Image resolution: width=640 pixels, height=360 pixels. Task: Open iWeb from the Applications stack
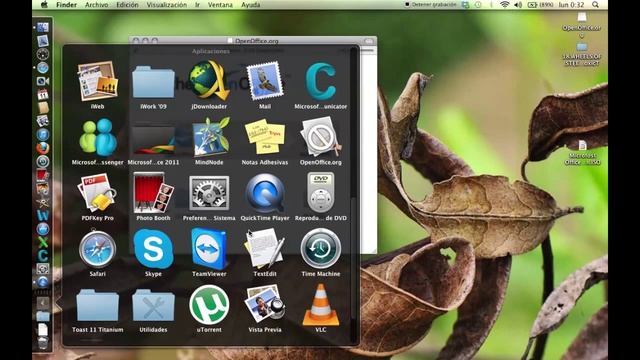click(x=97, y=81)
